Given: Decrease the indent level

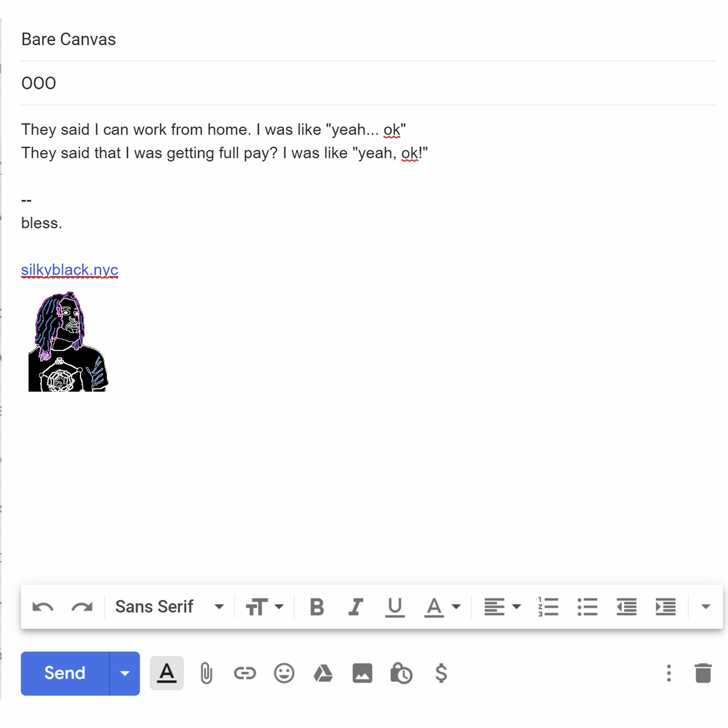Looking at the screenshot, I should [x=627, y=607].
